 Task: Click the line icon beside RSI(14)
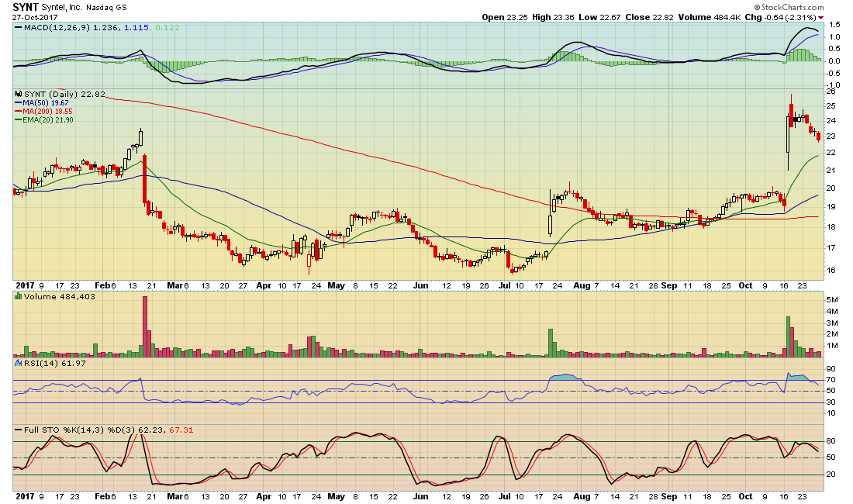19,363
